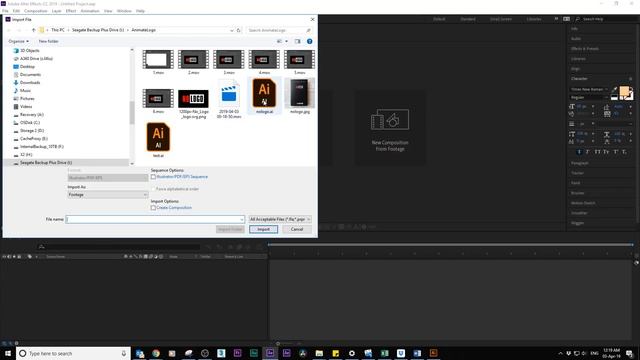Click New Composition From Footage icon
Viewport: 640px width, 360px height.
[x=390, y=120]
